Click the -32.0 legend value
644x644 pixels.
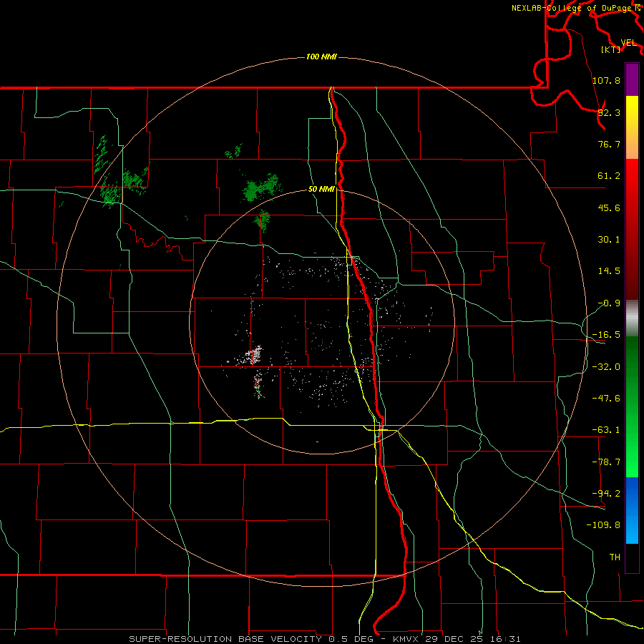(606, 367)
